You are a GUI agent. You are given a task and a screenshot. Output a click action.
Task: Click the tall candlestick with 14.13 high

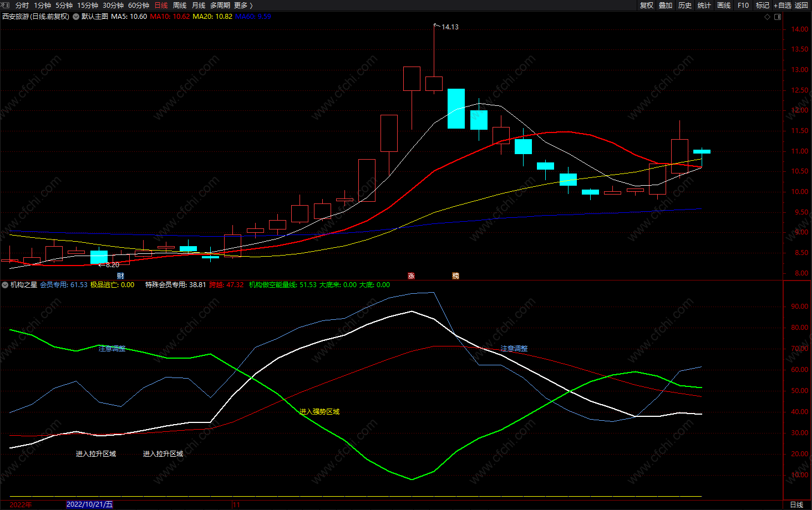434,83
